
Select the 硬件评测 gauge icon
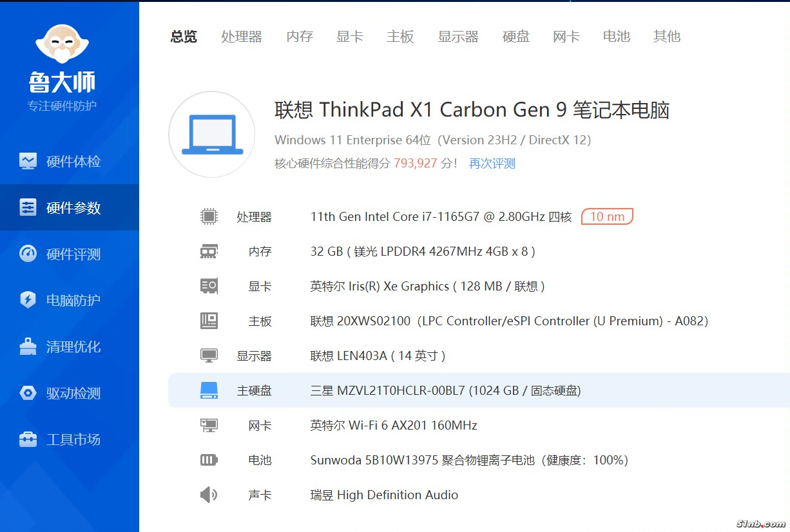[28, 254]
